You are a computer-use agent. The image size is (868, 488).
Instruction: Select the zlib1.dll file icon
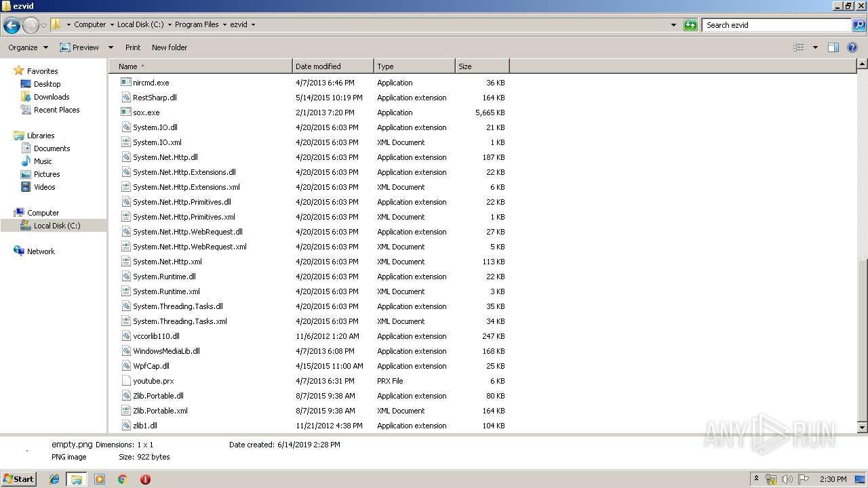(x=125, y=425)
